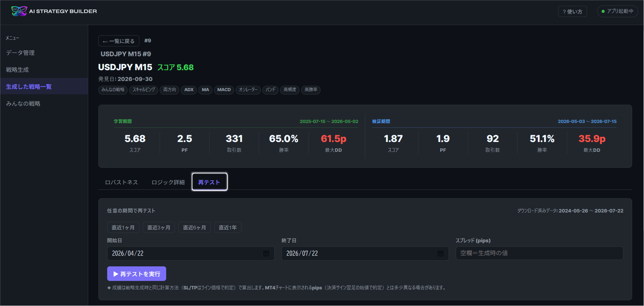
Task: Click the MA tag chip
Action: [206, 90]
